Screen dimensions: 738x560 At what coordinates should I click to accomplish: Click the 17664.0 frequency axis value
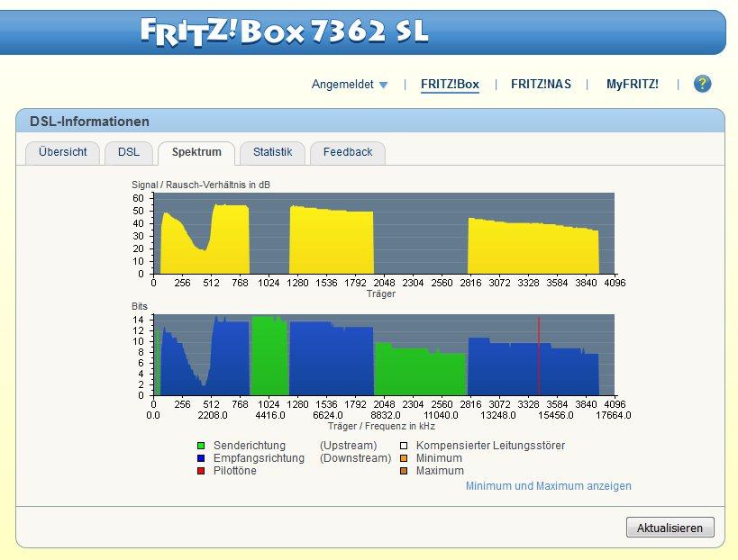(x=614, y=416)
